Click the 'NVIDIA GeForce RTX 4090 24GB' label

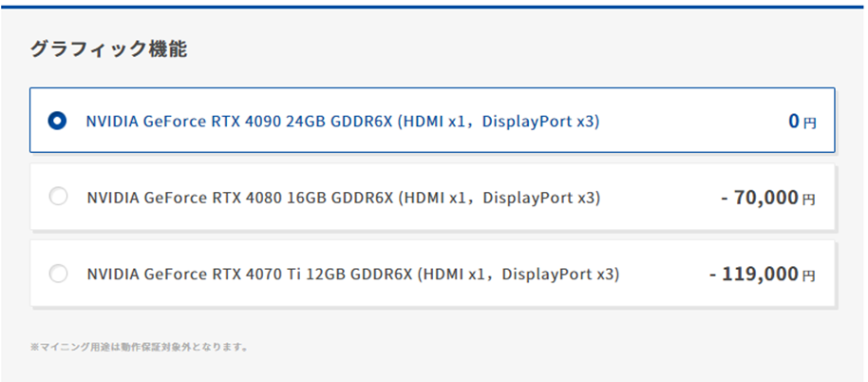click(x=204, y=122)
